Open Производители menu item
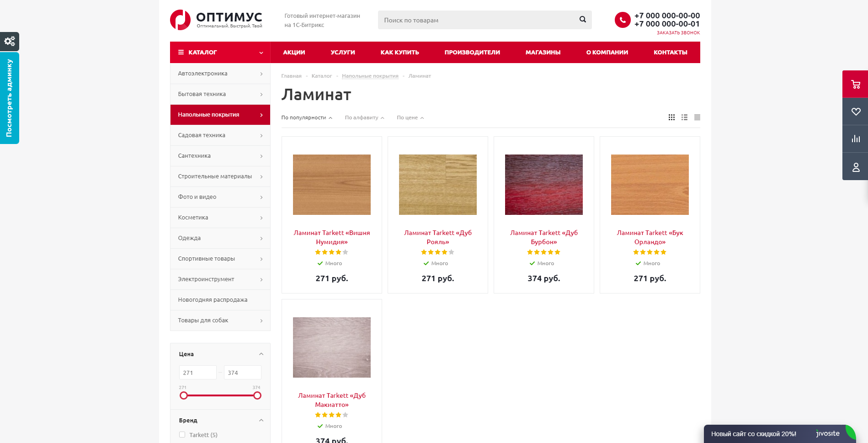The height and width of the screenshot is (443, 868). point(472,52)
